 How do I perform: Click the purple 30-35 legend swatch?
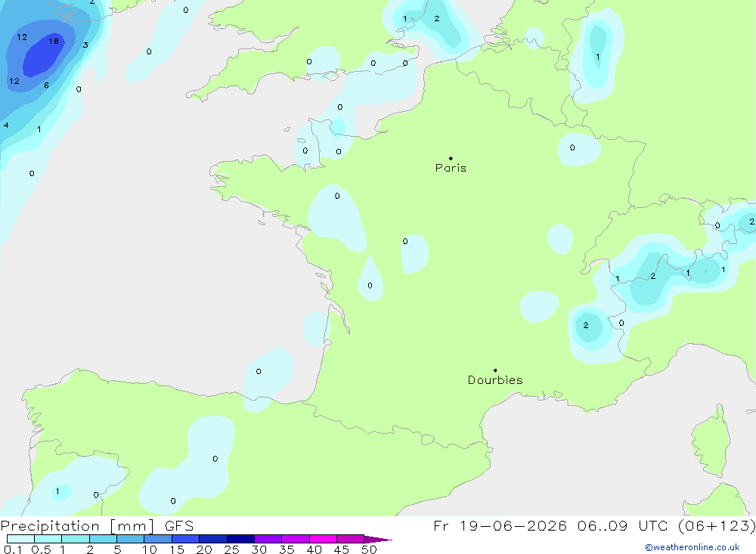268,539
